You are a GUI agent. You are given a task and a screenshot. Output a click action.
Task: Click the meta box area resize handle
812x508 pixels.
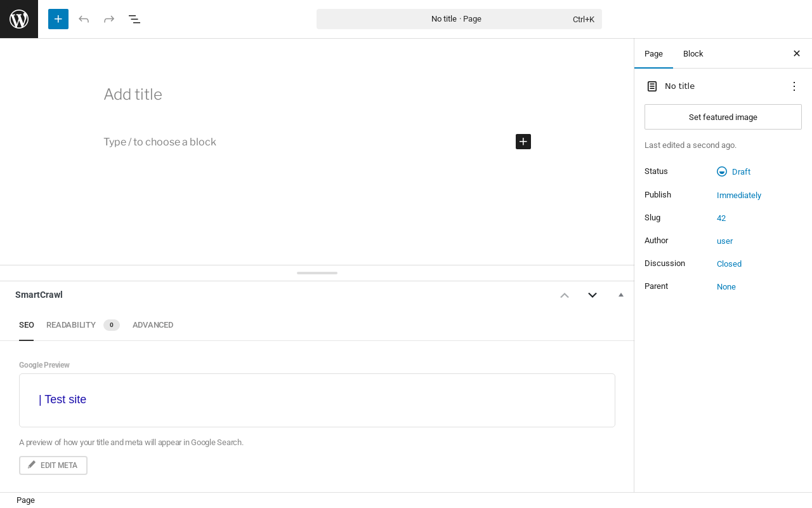pyautogui.click(x=317, y=273)
